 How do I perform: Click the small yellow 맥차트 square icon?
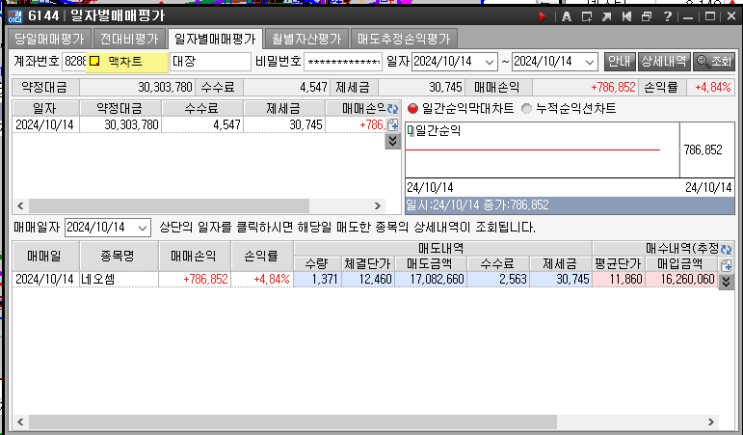[94, 61]
